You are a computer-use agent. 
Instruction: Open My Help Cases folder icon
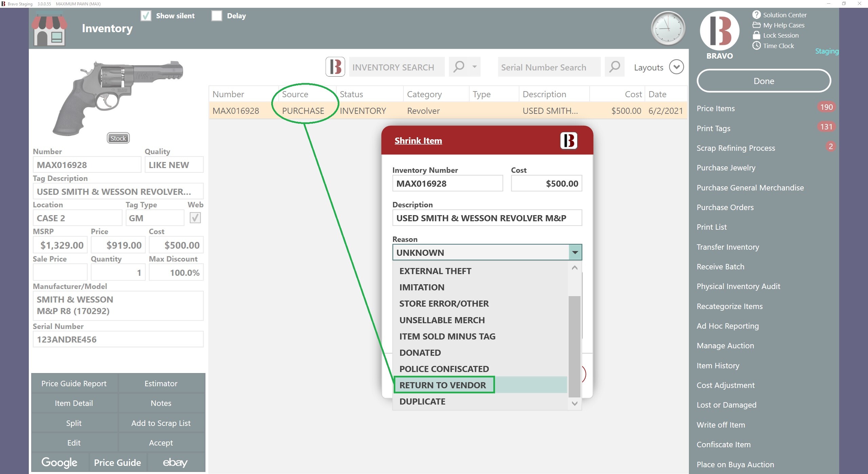tap(756, 25)
